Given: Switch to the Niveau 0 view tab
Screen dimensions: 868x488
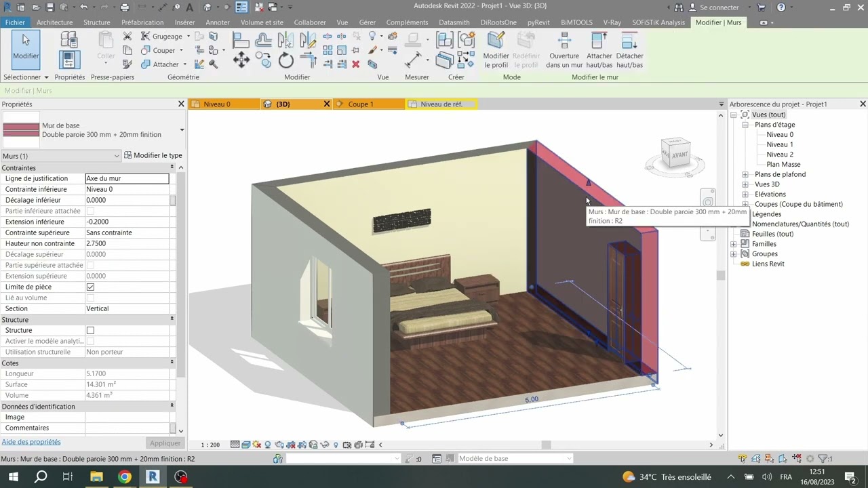Looking at the screenshot, I should [x=217, y=104].
